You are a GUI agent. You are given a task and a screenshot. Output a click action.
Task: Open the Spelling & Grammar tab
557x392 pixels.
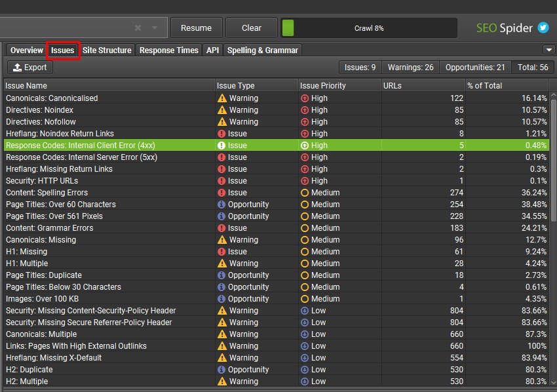point(263,50)
